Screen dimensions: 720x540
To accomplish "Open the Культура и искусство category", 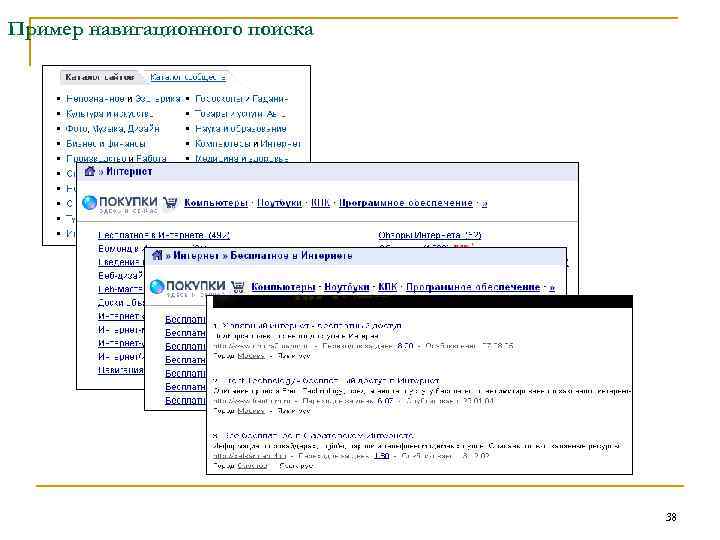I will point(109,113).
